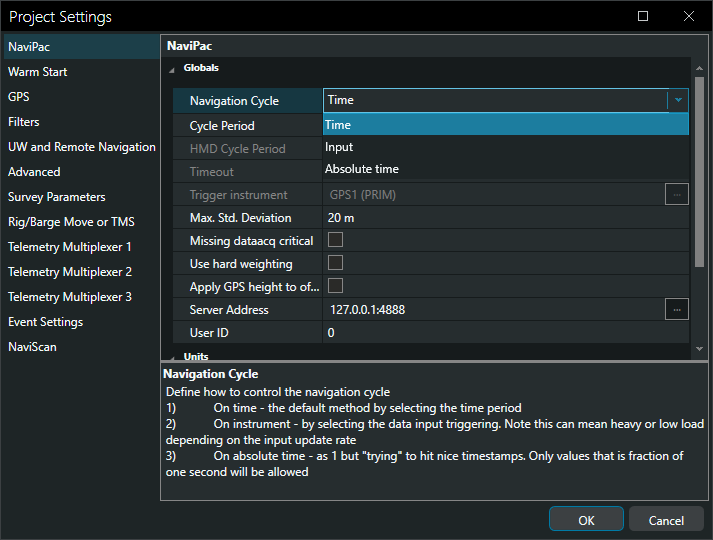The image size is (713, 540).
Task: Toggle the Missing dataacq critical checkbox
Action: [x=336, y=240]
